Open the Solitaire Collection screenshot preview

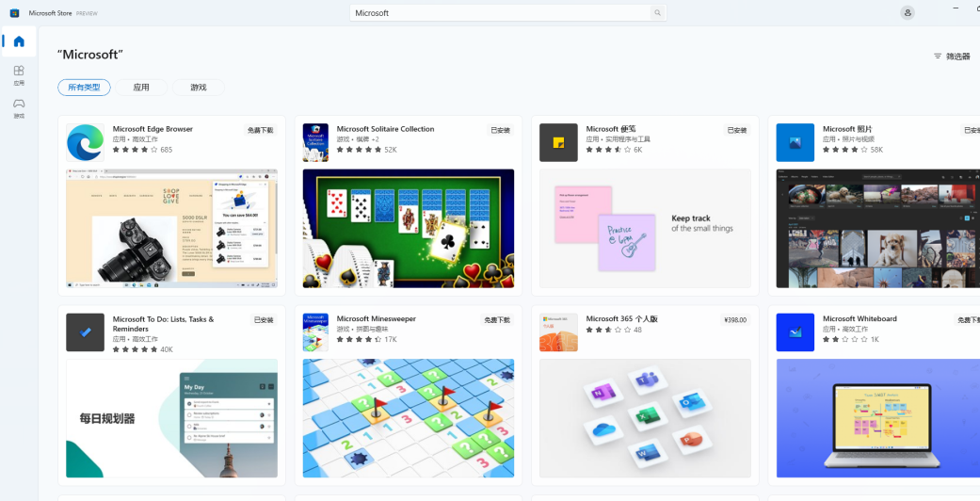pos(409,228)
